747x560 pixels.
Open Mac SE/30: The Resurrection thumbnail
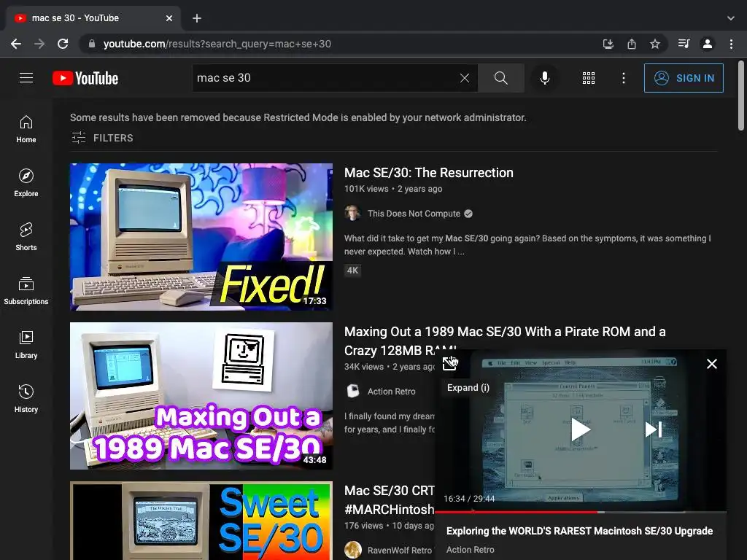coord(201,237)
